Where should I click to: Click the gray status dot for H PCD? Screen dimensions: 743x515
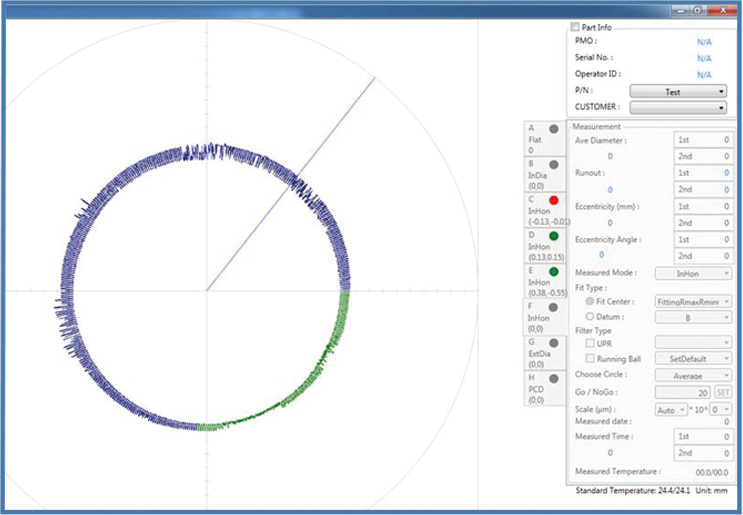point(554,378)
